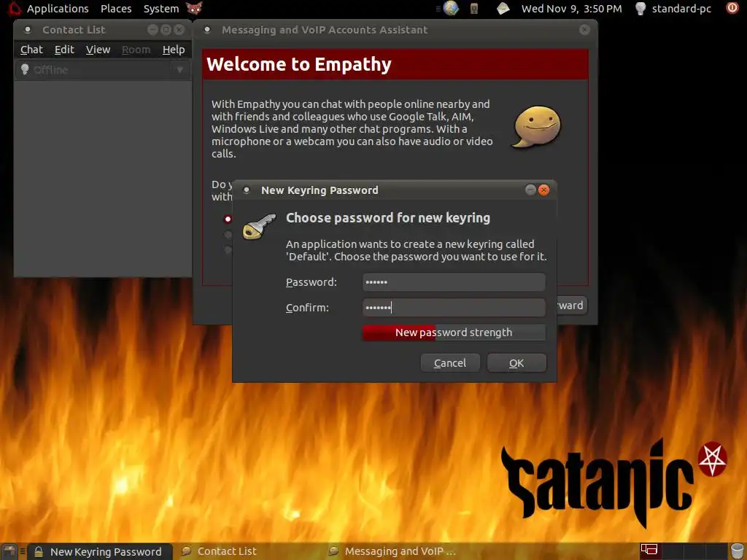The width and height of the screenshot is (747, 560).
Task: Switch to Contact List taskbar entry
Action: [x=220, y=551]
